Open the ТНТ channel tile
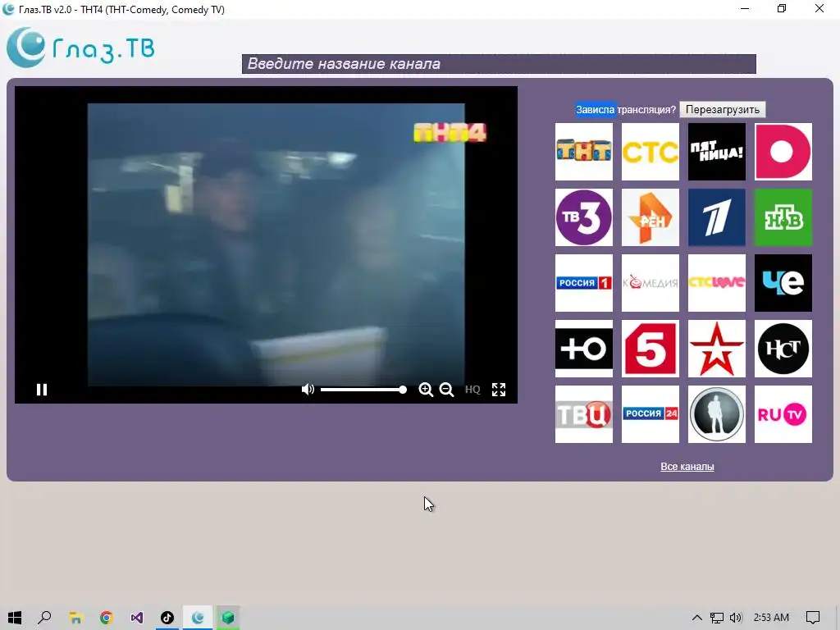Screen dimensions: 840x630 pyautogui.click(x=583, y=152)
